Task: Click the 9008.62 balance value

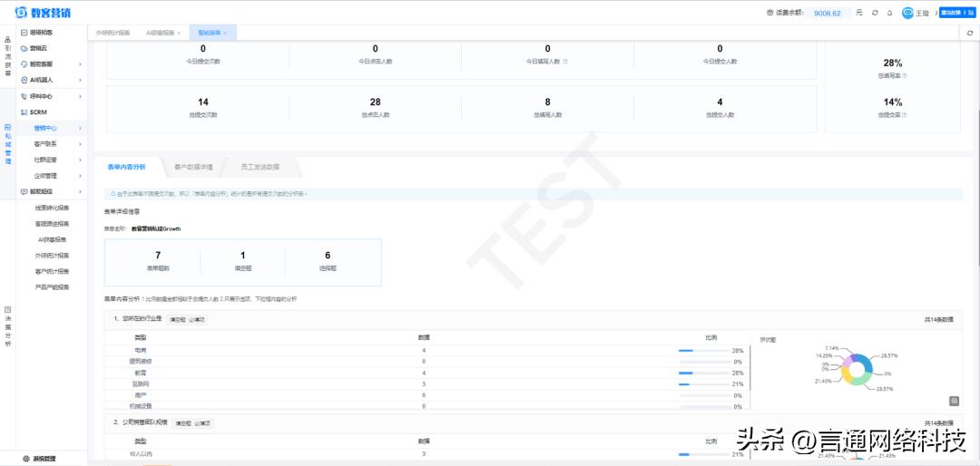Action: click(827, 13)
